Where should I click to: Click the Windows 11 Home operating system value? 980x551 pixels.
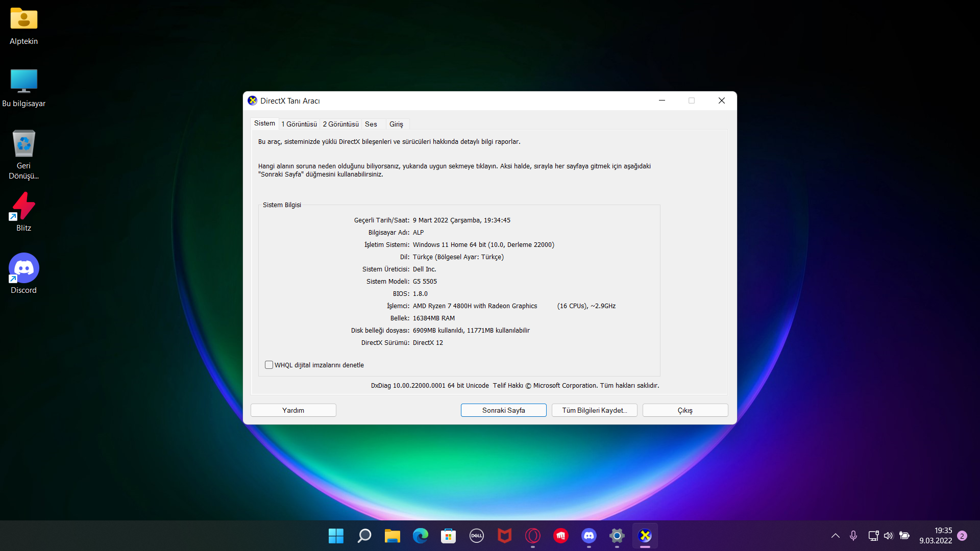coord(483,245)
